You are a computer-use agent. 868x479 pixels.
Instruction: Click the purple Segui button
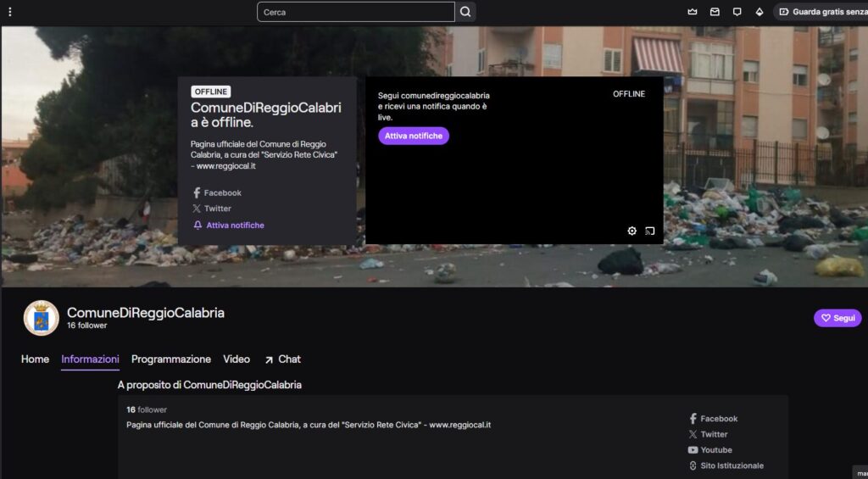[837, 318]
